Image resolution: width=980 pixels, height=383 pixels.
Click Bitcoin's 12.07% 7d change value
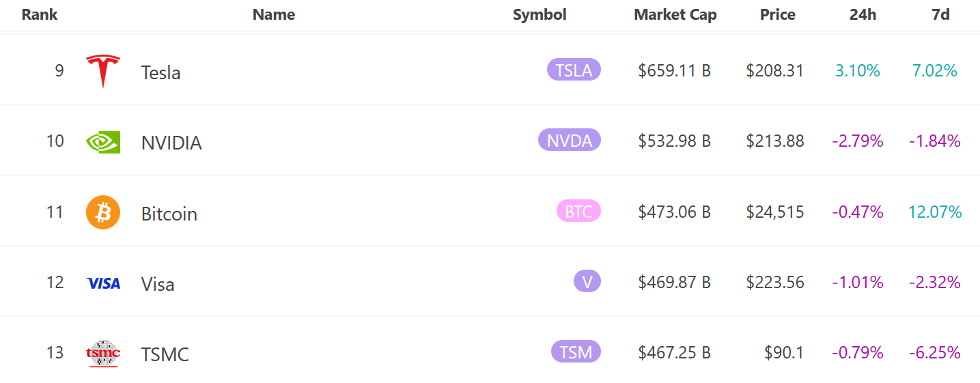934,212
